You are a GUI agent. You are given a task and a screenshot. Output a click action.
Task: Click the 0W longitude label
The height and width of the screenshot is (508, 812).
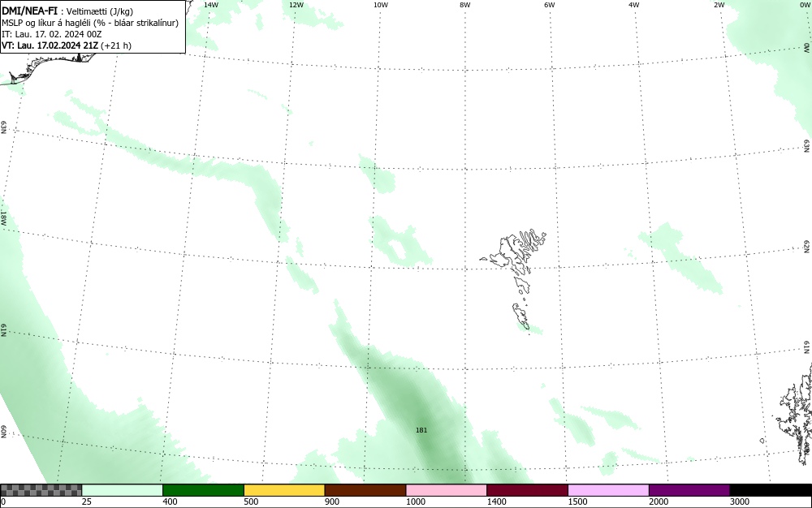pyautogui.click(x=804, y=5)
